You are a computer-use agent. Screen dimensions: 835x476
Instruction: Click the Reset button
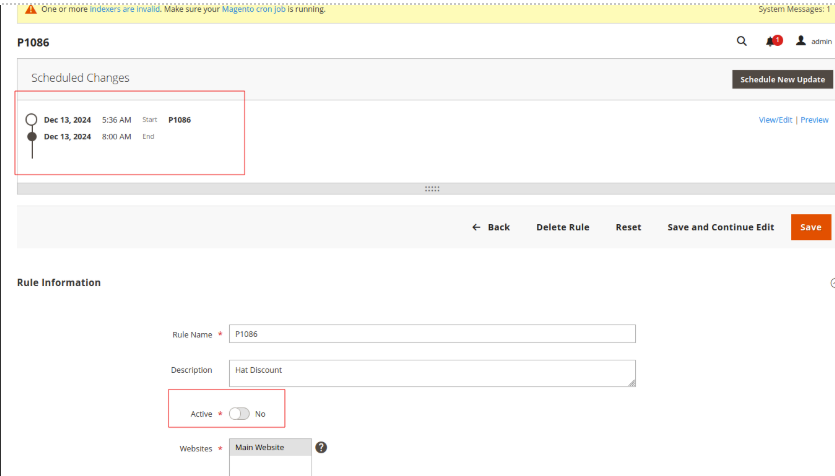(x=628, y=227)
